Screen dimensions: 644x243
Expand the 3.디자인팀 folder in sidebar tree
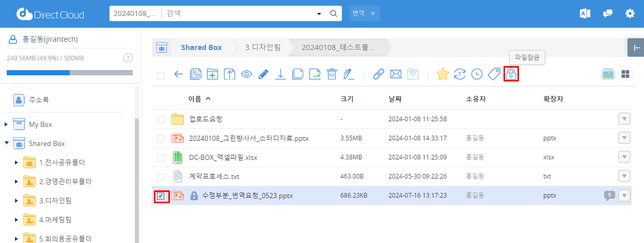coord(16,201)
